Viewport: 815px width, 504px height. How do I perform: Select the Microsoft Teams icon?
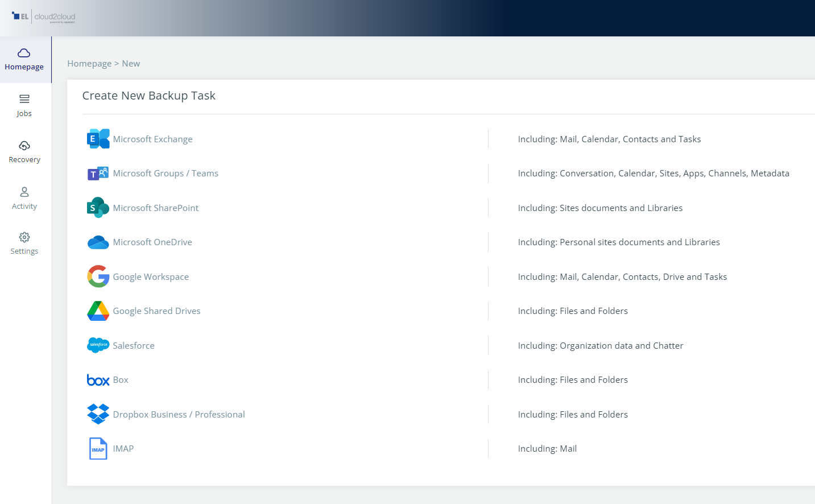tap(98, 173)
